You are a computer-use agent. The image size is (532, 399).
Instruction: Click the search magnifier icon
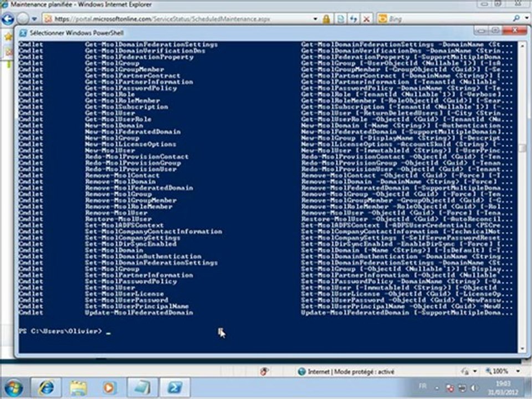[516, 19]
